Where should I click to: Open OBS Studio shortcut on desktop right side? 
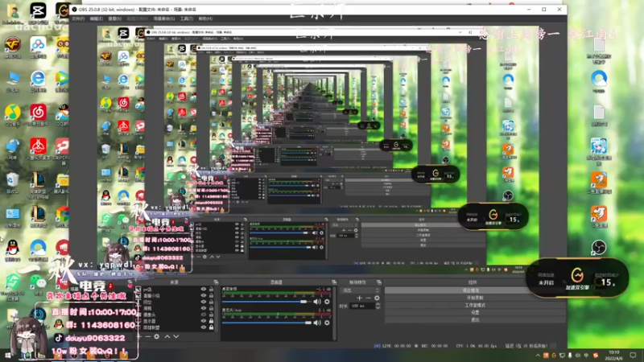click(599, 248)
